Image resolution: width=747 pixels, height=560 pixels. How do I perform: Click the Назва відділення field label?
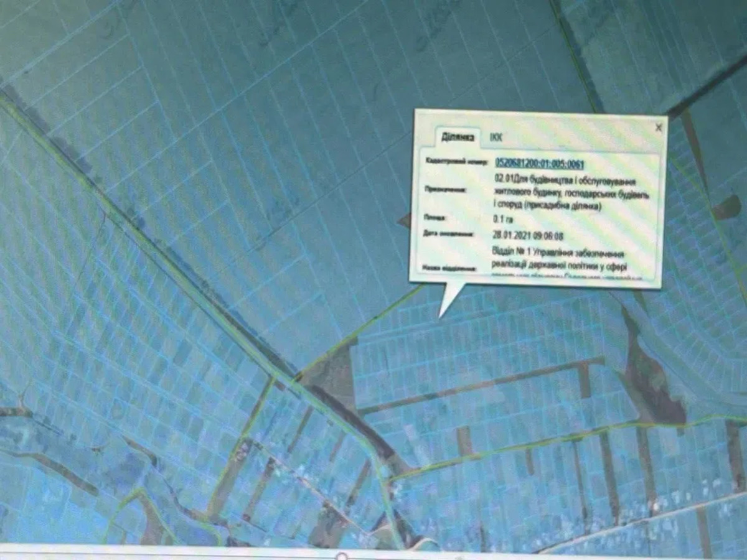tap(449, 269)
